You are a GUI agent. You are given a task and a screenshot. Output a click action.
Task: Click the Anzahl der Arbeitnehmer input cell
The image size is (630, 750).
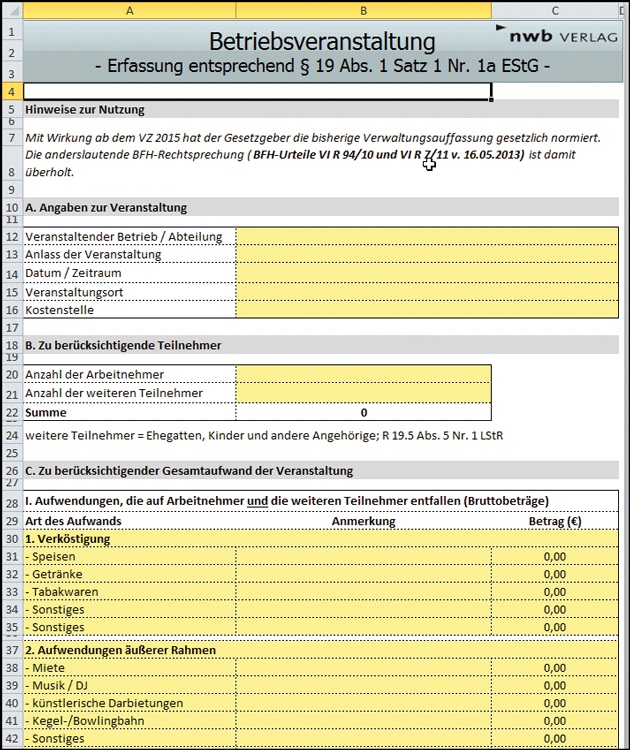[363, 375]
